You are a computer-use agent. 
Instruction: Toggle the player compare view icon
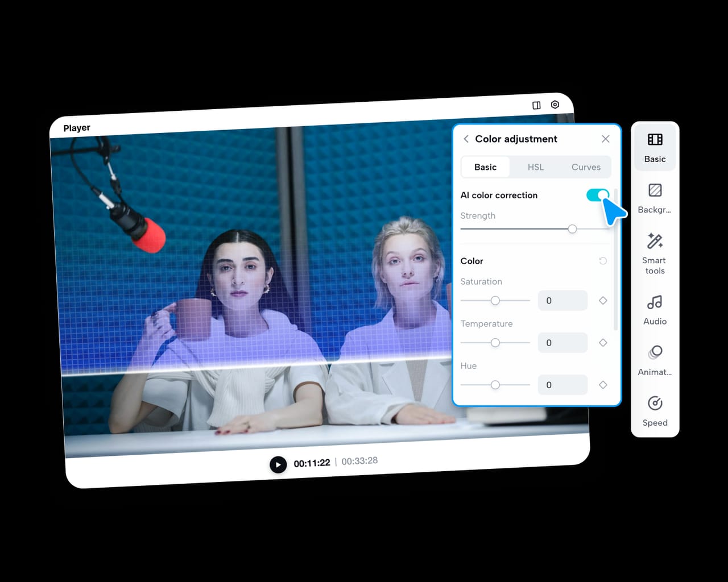pyautogui.click(x=536, y=105)
